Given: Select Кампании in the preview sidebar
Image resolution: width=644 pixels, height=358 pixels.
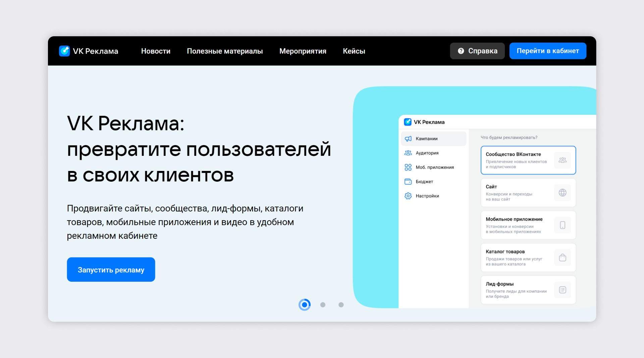Looking at the screenshot, I should [434, 139].
